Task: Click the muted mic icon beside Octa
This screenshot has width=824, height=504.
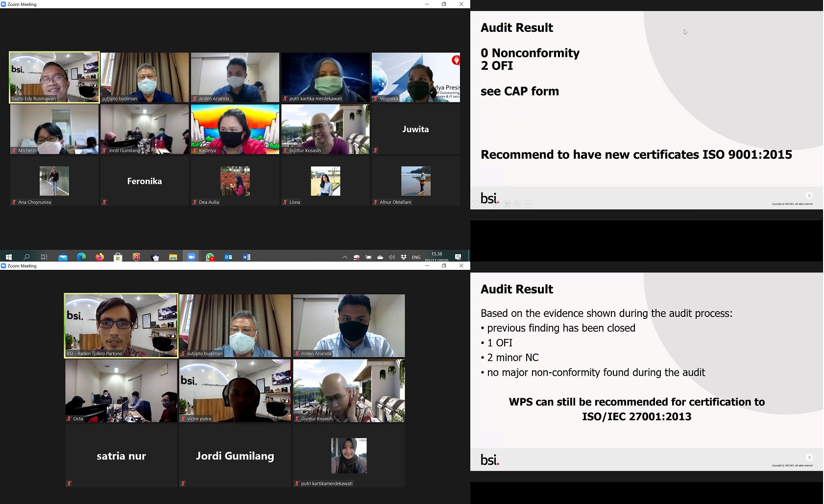Action: [69, 419]
